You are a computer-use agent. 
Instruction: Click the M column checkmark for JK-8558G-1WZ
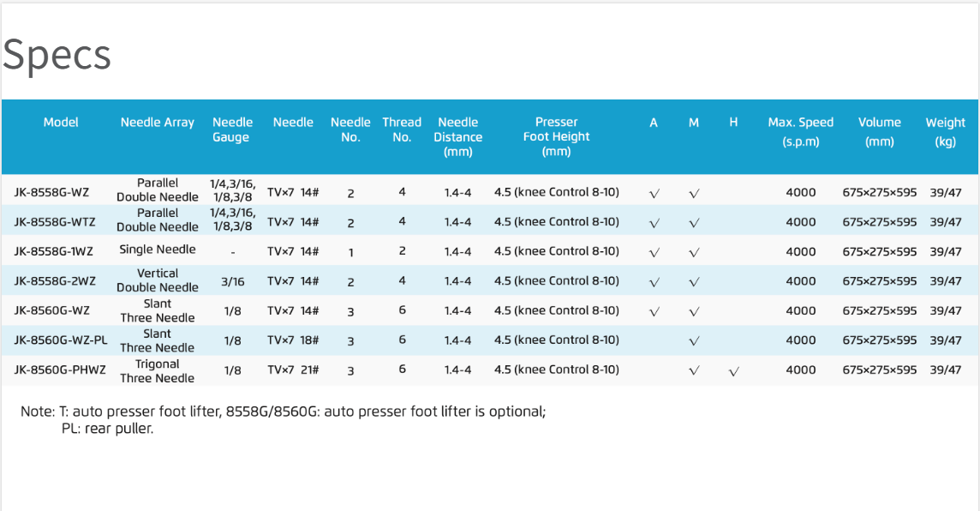[x=694, y=253]
